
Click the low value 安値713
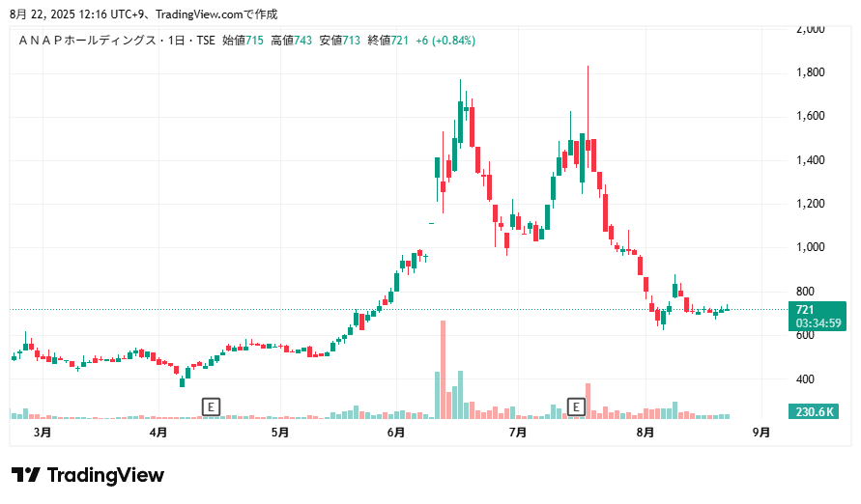pyautogui.click(x=339, y=41)
